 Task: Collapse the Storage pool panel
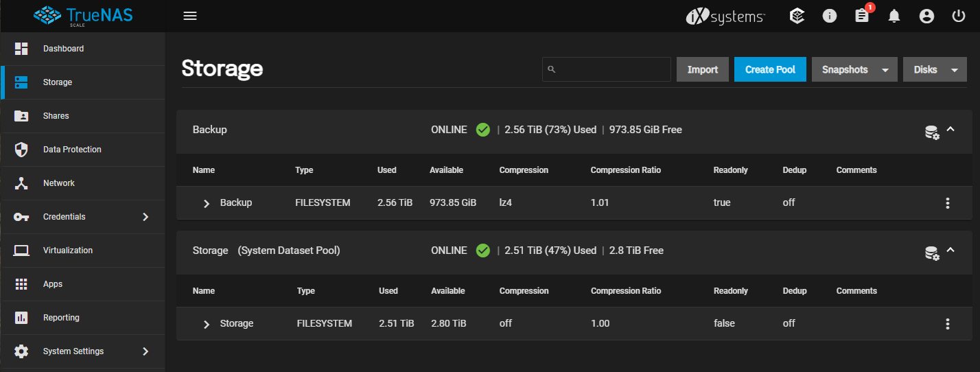[x=950, y=250]
